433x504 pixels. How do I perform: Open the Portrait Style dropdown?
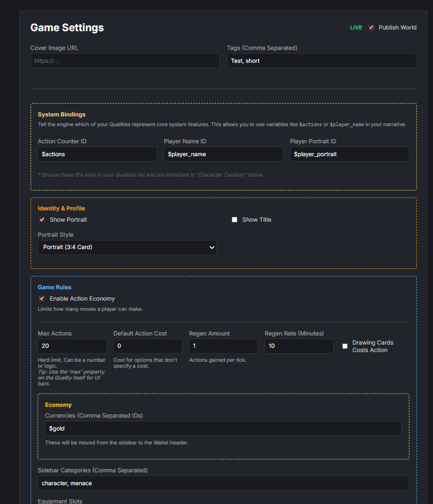tap(127, 247)
